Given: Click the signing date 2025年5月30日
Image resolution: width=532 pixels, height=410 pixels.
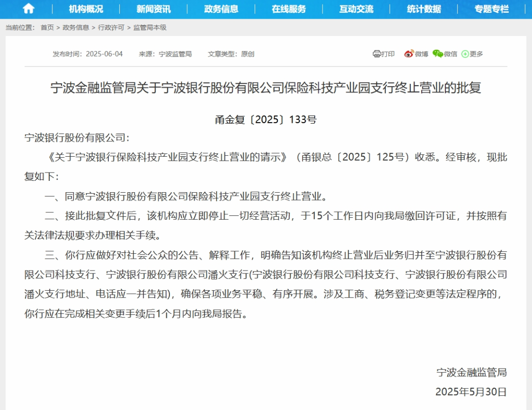Looking at the screenshot, I should pyautogui.click(x=471, y=392).
